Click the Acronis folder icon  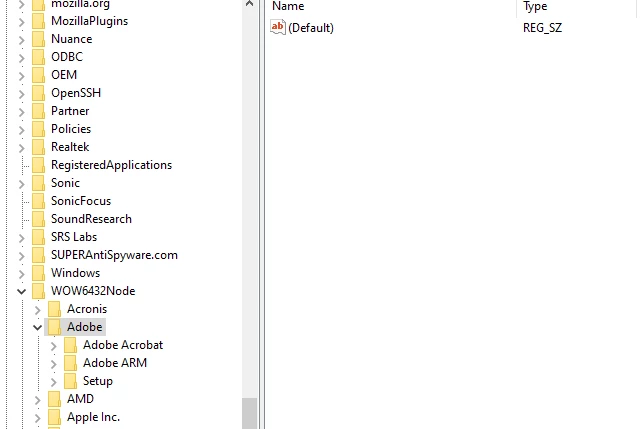point(54,309)
